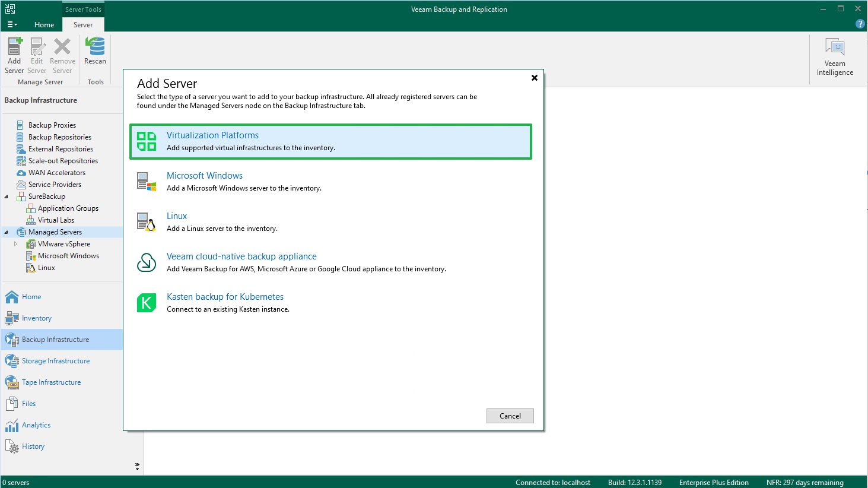Image resolution: width=868 pixels, height=488 pixels.
Task: Click Backup Proxies tree icon
Action: (21, 125)
